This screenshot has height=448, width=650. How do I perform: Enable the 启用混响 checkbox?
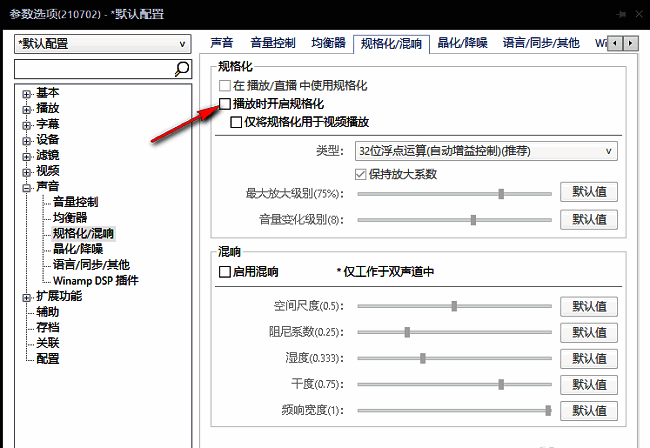pyautogui.click(x=225, y=272)
